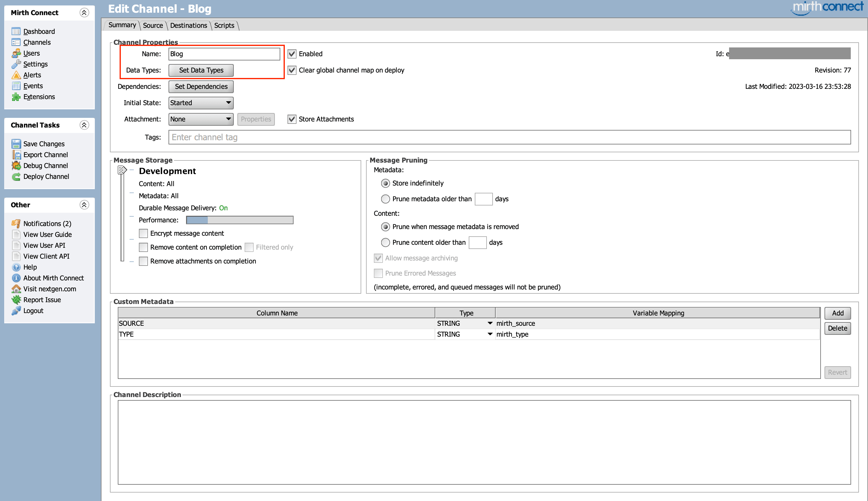Click the Help icon

coord(16,267)
